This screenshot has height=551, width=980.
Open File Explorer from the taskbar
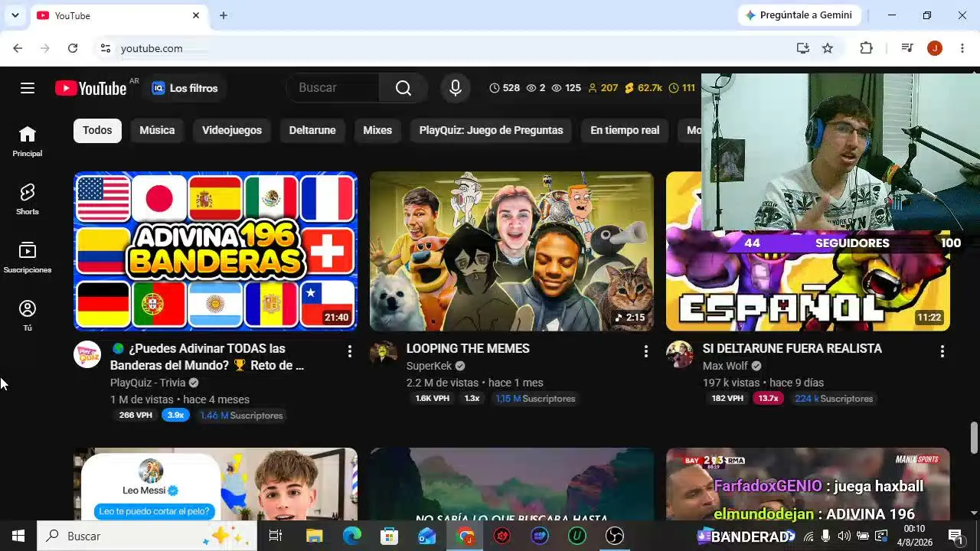pos(315,536)
